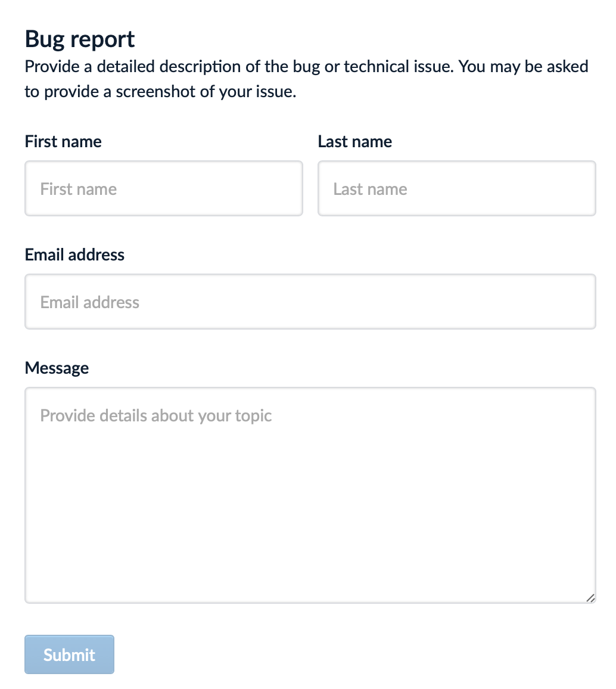Grab the Message box resize handle
The image size is (616, 689).
coord(590,598)
